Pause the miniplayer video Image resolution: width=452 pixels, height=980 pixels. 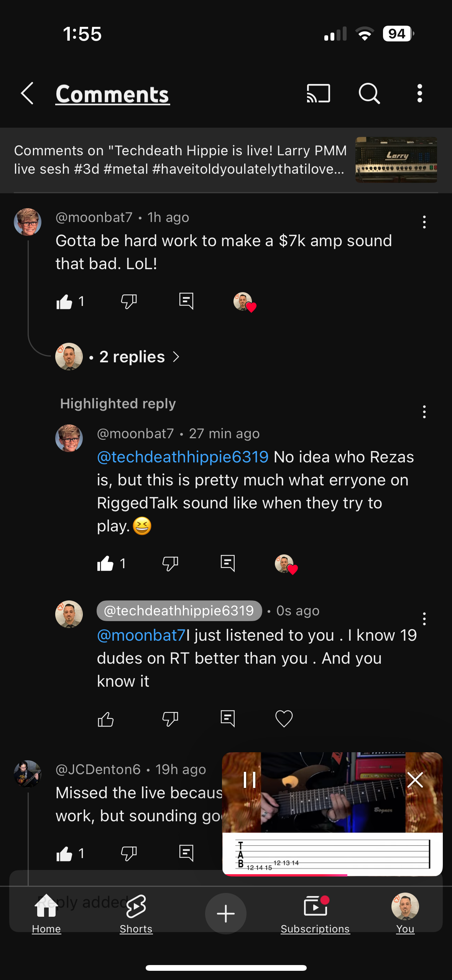point(250,779)
